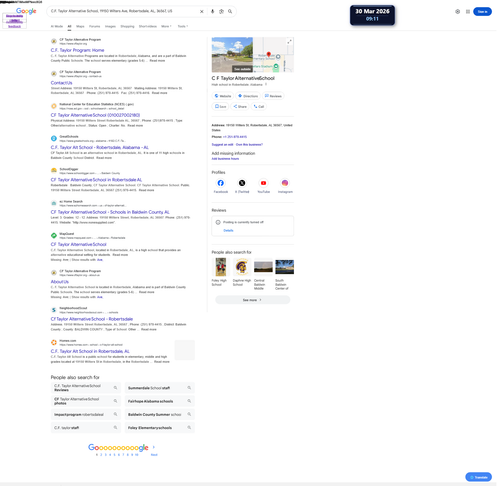
Task: Open the Google apps grid icon
Action: coord(468,12)
